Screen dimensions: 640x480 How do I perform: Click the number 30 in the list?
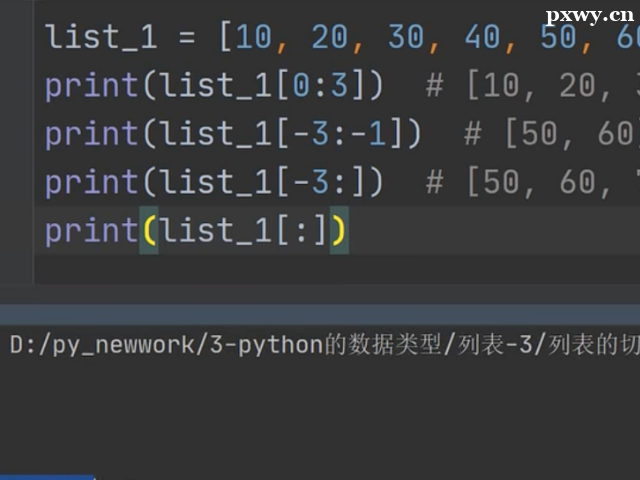pos(406,38)
